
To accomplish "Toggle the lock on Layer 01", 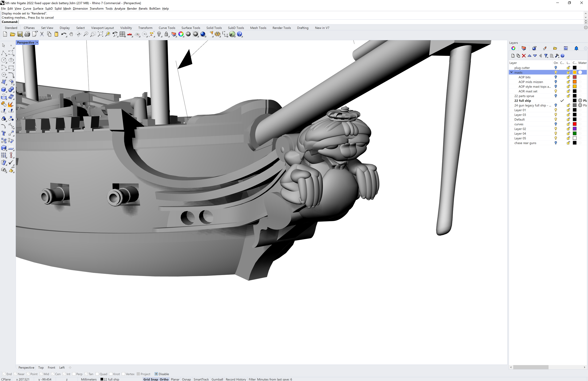I will (568, 110).
